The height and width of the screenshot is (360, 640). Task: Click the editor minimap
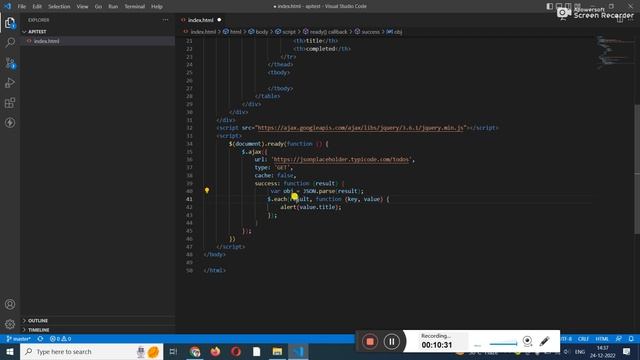point(614,51)
